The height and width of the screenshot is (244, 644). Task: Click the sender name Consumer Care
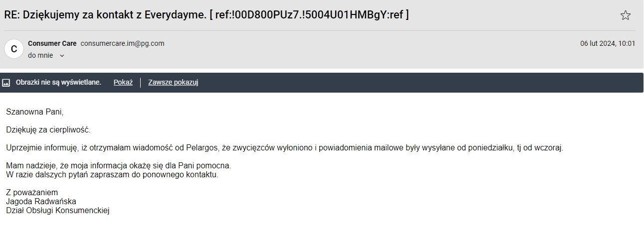click(52, 43)
